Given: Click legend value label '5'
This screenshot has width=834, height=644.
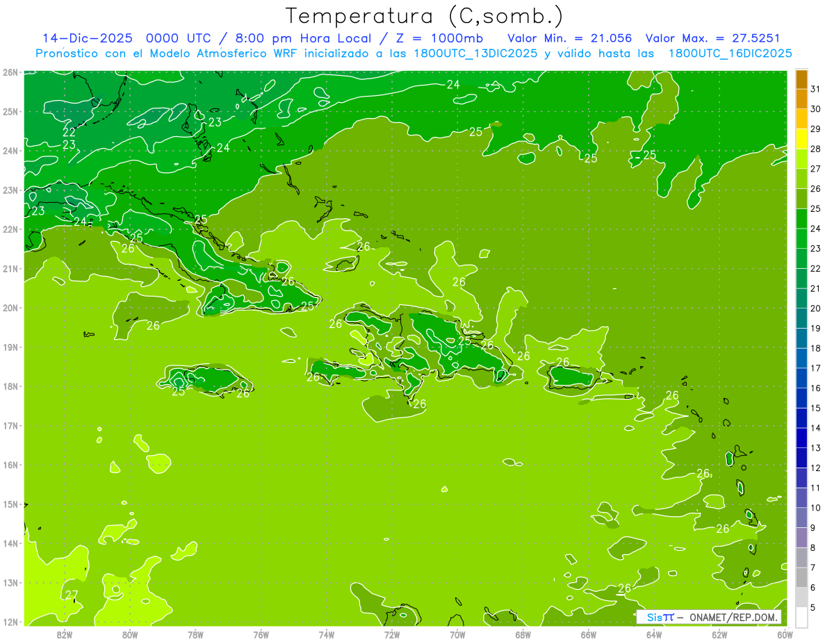Looking at the screenshot, I should point(813,607).
